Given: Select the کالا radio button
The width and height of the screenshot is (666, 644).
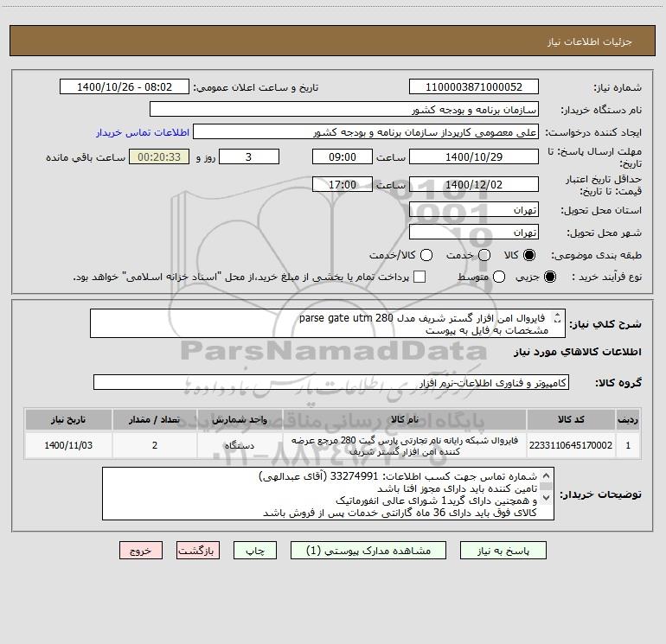Looking at the screenshot, I should pos(529,255).
